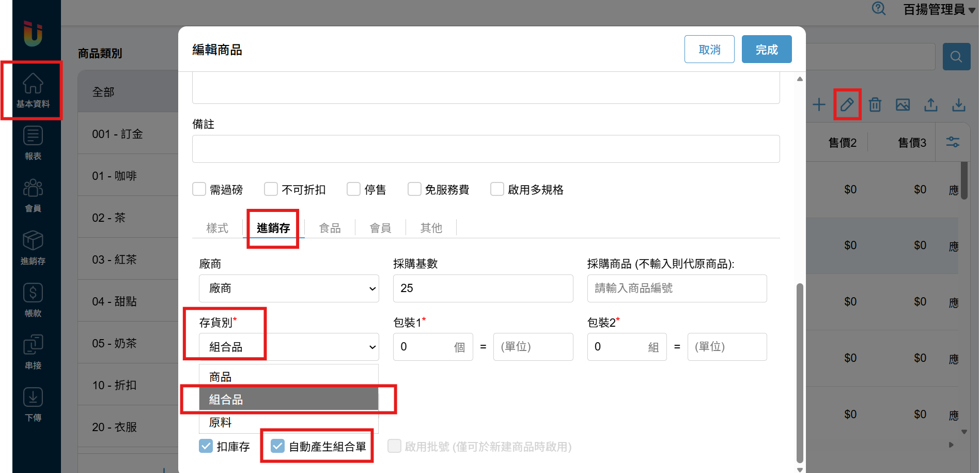Screen dimensions: 980x473
Task: Open the 廠商 vendor dropdown
Action: tap(289, 288)
